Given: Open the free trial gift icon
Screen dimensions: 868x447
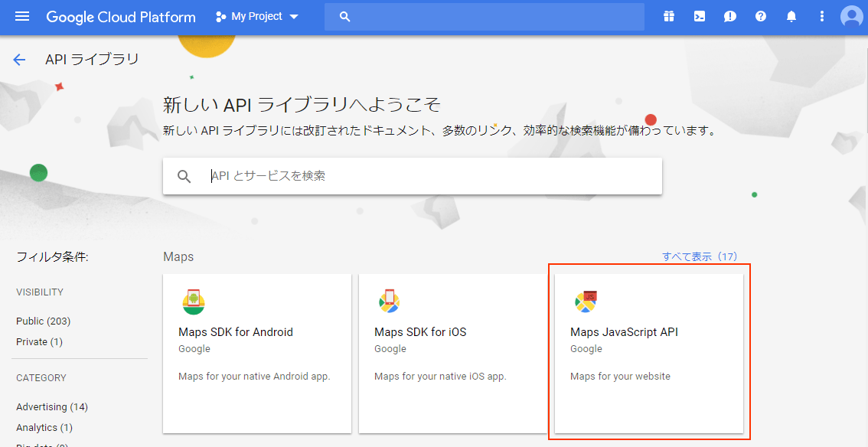Looking at the screenshot, I should coord(669,17).
